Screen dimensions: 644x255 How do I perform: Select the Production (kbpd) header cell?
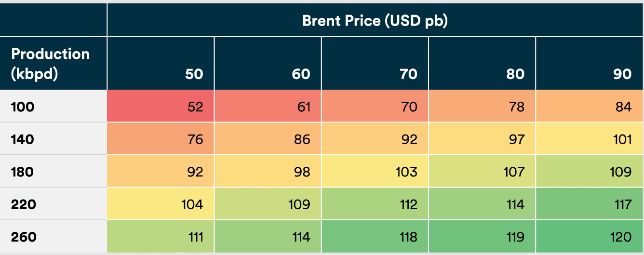click(x=50, y=64)
